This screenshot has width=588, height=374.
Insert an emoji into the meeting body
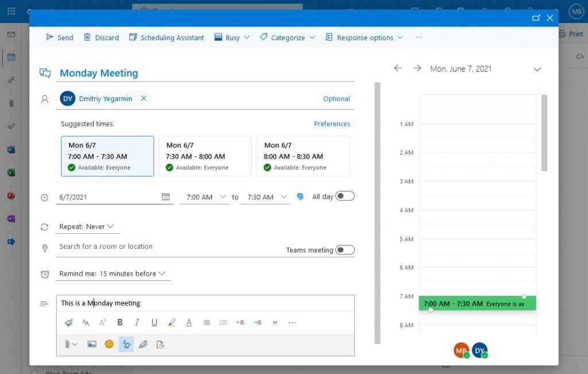point(109,344)
